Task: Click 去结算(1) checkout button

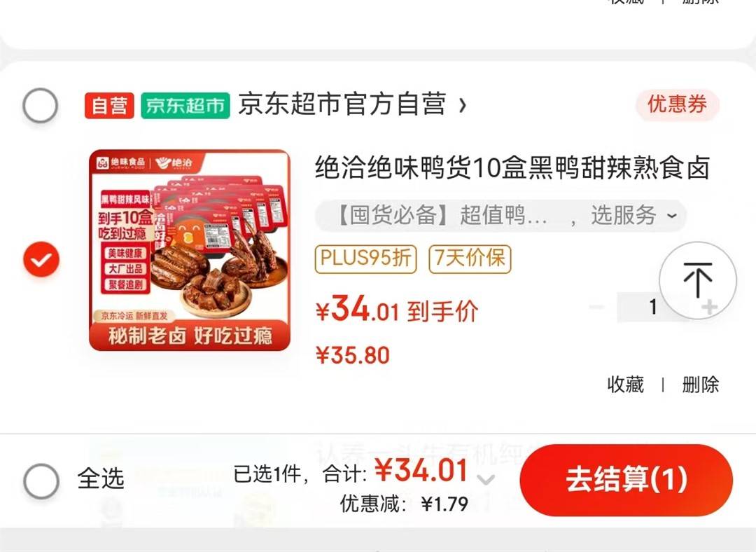Action: (x=626, y=480)
